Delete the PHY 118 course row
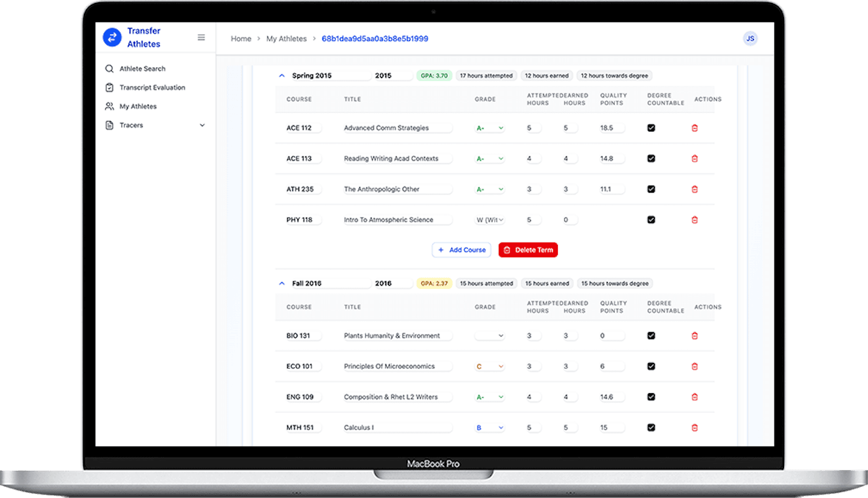The image size is (868, 498). pos(694,220)
